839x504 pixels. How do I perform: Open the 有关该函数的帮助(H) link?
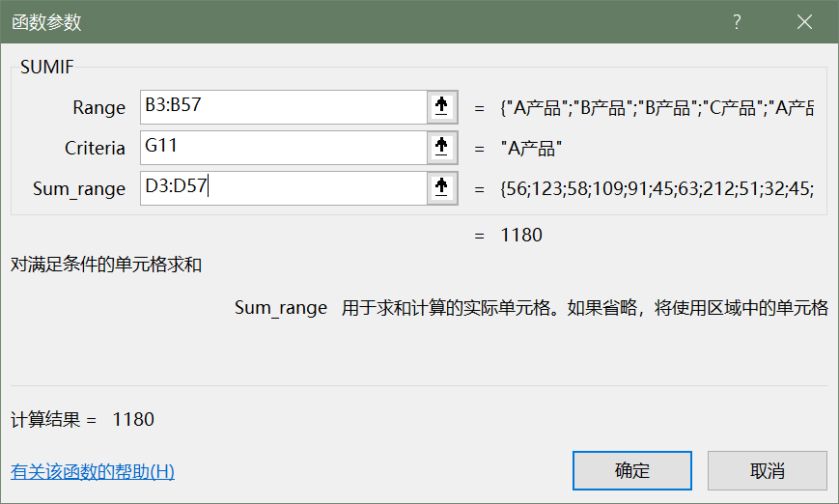[x=93, y=472]
